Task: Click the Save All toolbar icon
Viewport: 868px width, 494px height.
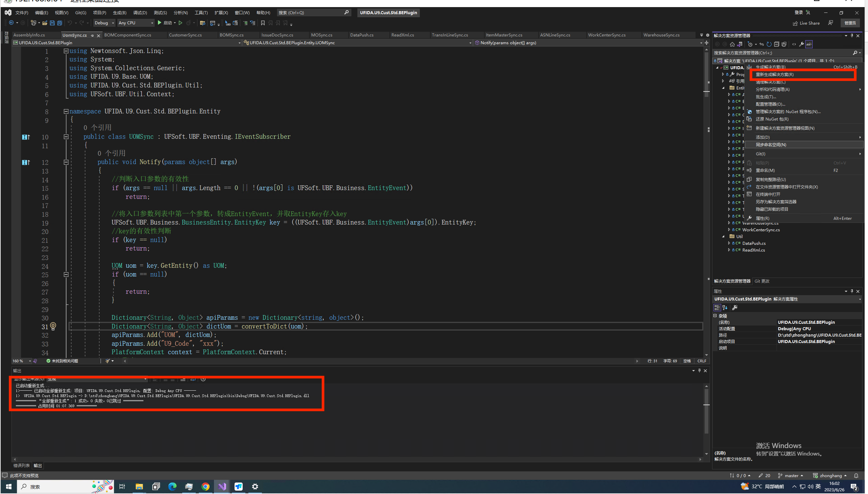Action: pos(60,23)
